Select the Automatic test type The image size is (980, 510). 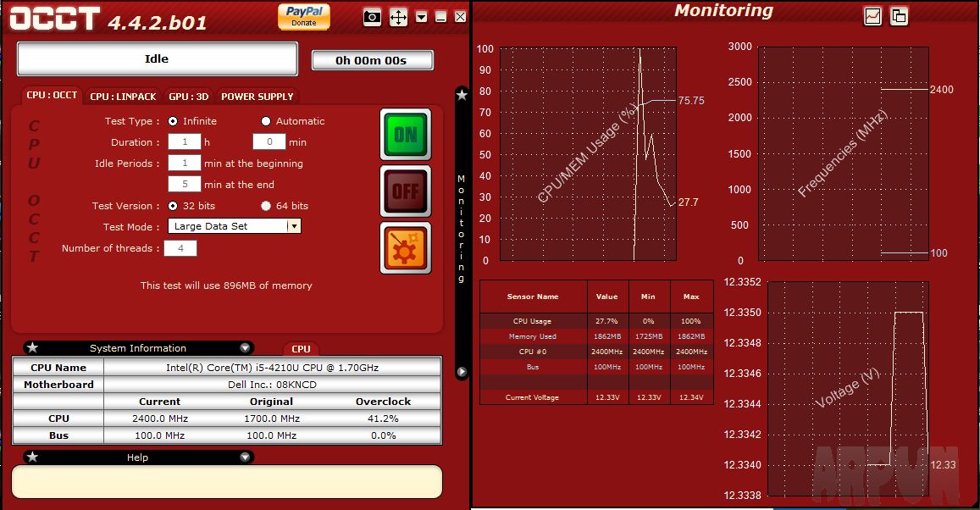point(266,121)
